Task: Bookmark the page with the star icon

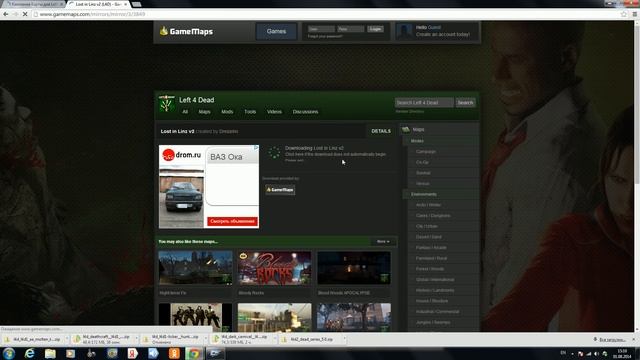Action: pos(624,14)
